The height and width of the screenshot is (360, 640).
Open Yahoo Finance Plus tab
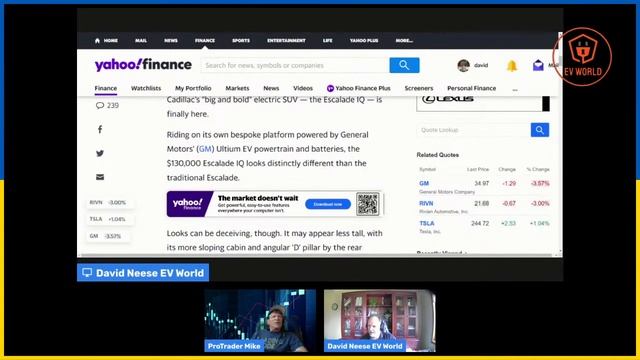point(358,88)
